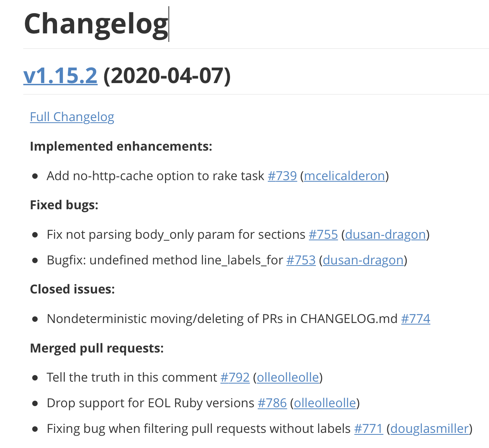The height and width of the screenshot is (448, 489).
Task: Open the #753 line_labels_for bugfix link
Action: point(301,260)
